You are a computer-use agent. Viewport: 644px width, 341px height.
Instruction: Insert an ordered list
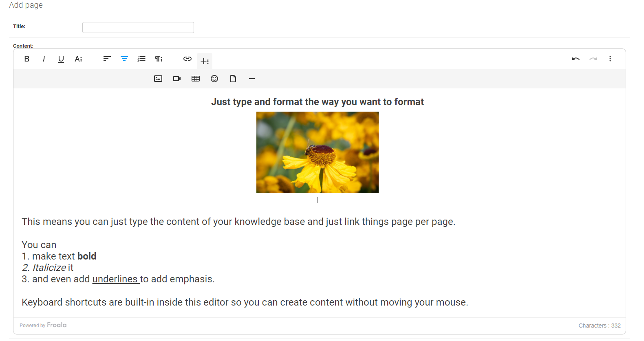pyautogui.click(x=141, y=59)
